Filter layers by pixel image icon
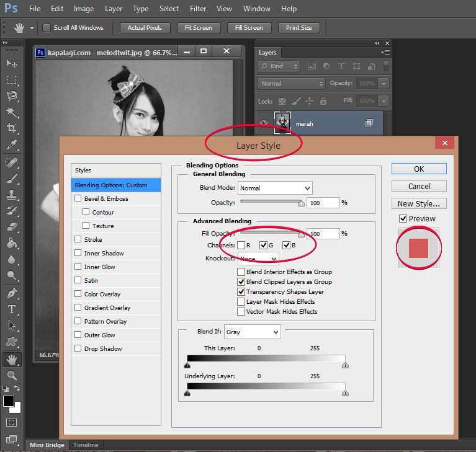Viewport: 476px width, 452px height. pyautogui.click(x=312, y=66)
